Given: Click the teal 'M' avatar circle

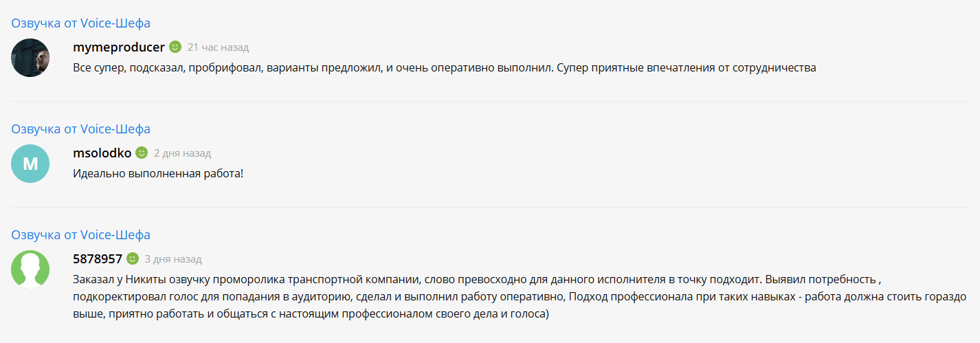Looking at the screenshot, I should click(x=30, y=164).
